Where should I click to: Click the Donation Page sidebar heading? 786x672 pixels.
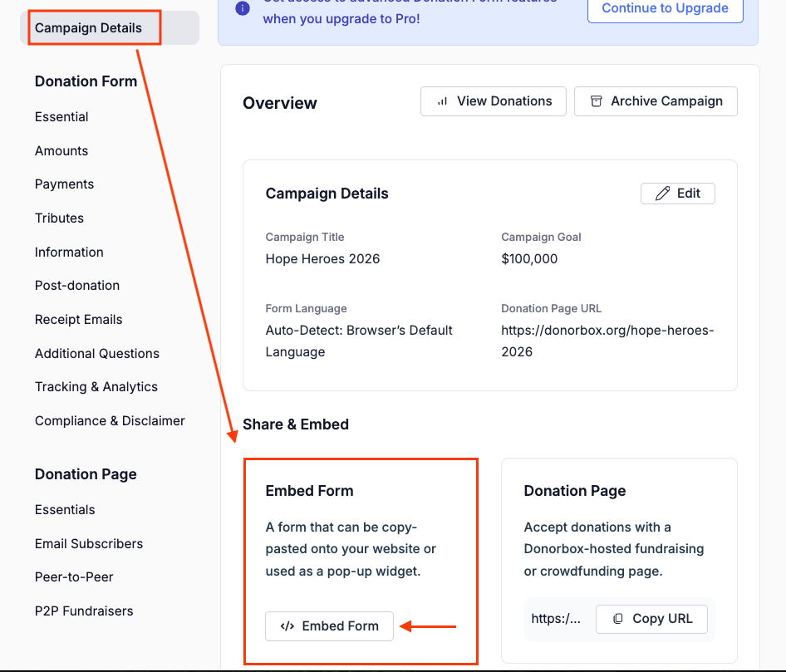[x=86, y=474]
